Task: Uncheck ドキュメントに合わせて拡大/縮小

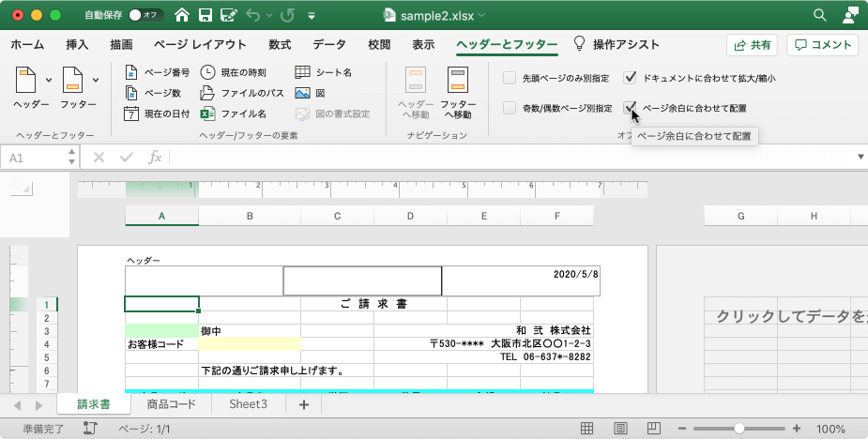Action: point(630,78)
